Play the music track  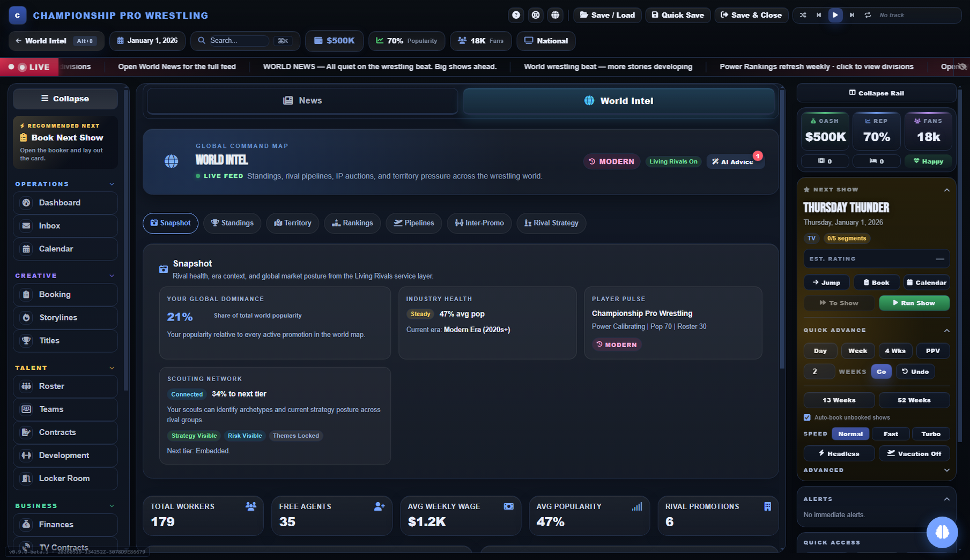(835, 15)
